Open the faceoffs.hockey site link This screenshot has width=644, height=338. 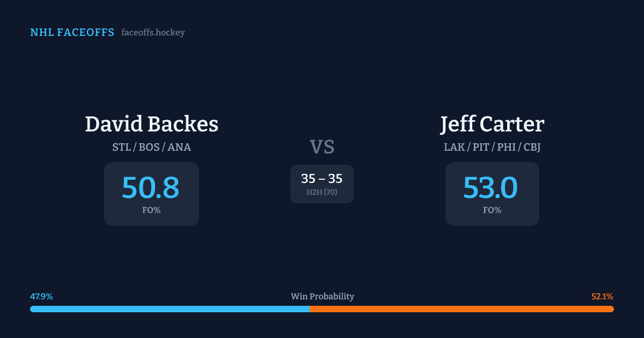[x=153, y=33]
